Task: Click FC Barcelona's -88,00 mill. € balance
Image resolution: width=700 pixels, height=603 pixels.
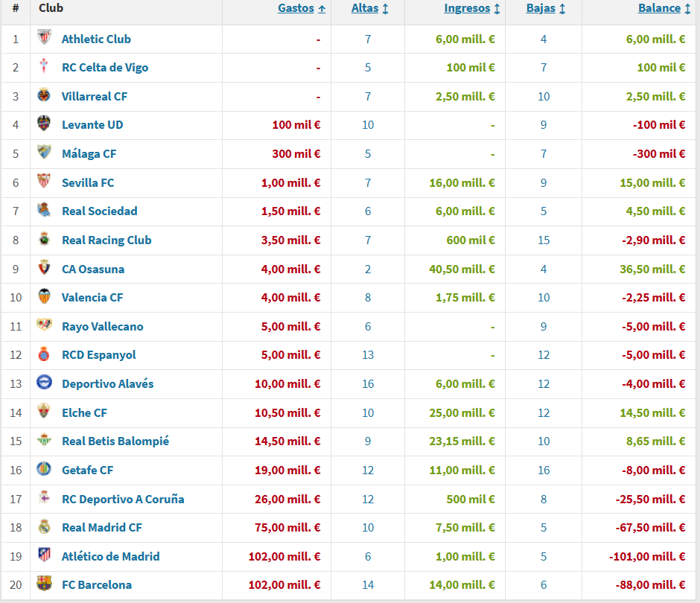Action: [650, 585]
